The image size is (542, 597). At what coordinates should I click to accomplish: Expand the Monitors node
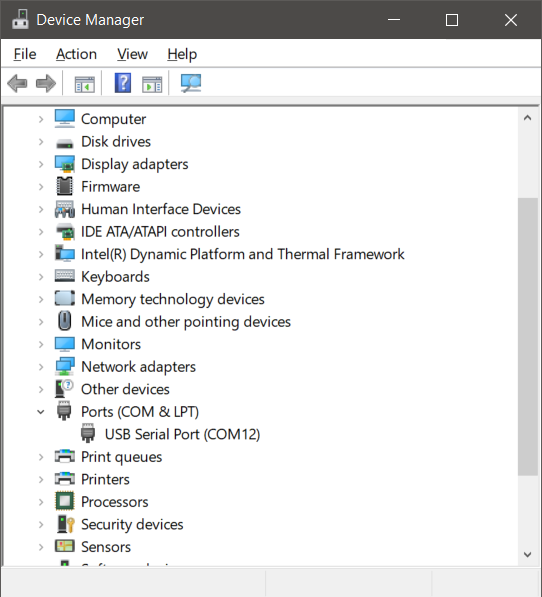[x=41, y=344]
